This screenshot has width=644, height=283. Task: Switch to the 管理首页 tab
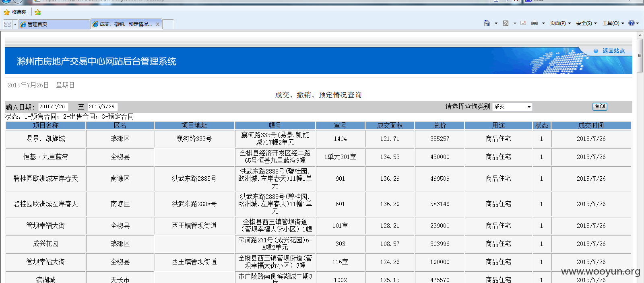pyautogui.click(x=54, y=24)
